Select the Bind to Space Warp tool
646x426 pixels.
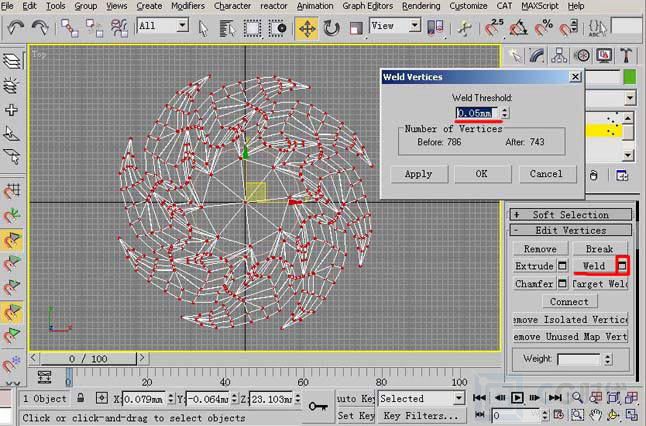point(119,28)
